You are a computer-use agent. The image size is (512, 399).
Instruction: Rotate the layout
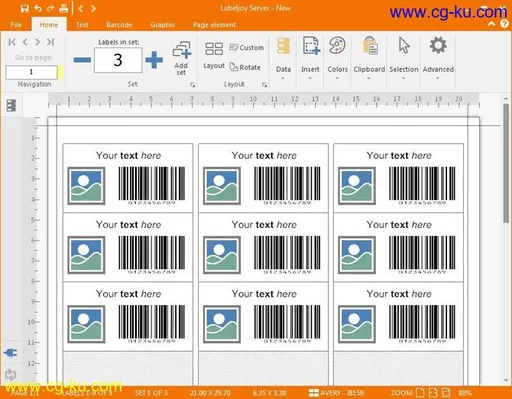point(245,67)
